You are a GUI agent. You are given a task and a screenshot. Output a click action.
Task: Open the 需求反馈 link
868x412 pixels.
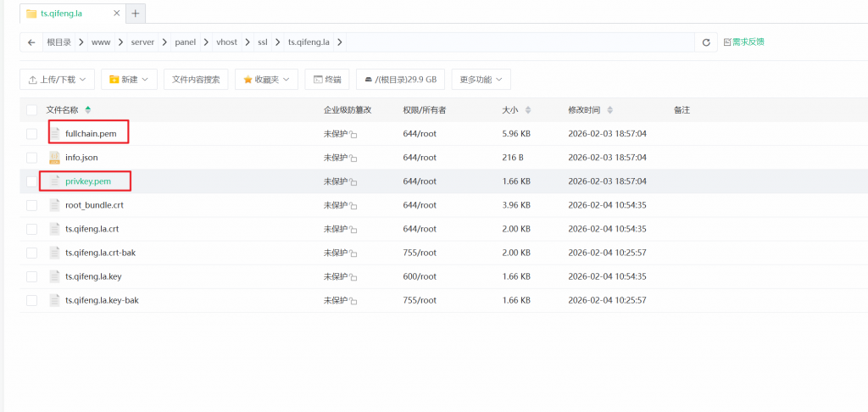[743, 42]
